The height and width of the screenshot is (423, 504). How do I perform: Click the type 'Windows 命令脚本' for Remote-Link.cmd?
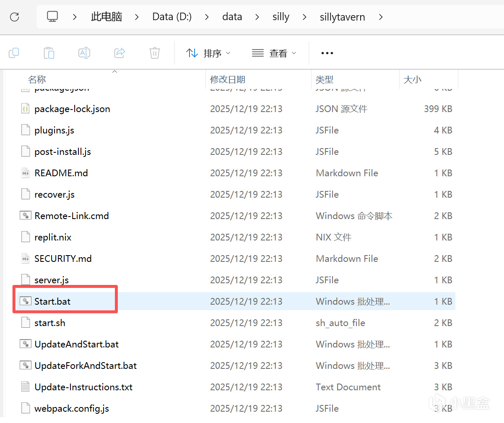pos(354,216)
